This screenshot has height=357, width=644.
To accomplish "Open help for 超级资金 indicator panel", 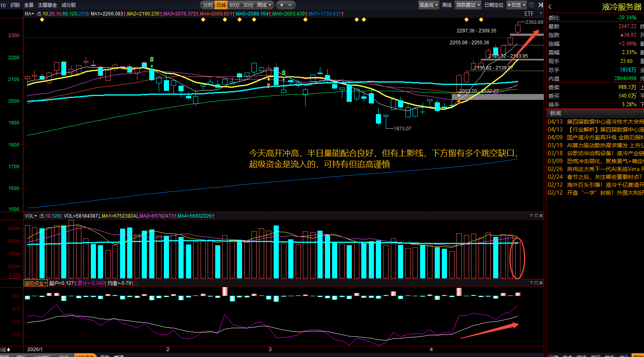I will coord(531,283).
